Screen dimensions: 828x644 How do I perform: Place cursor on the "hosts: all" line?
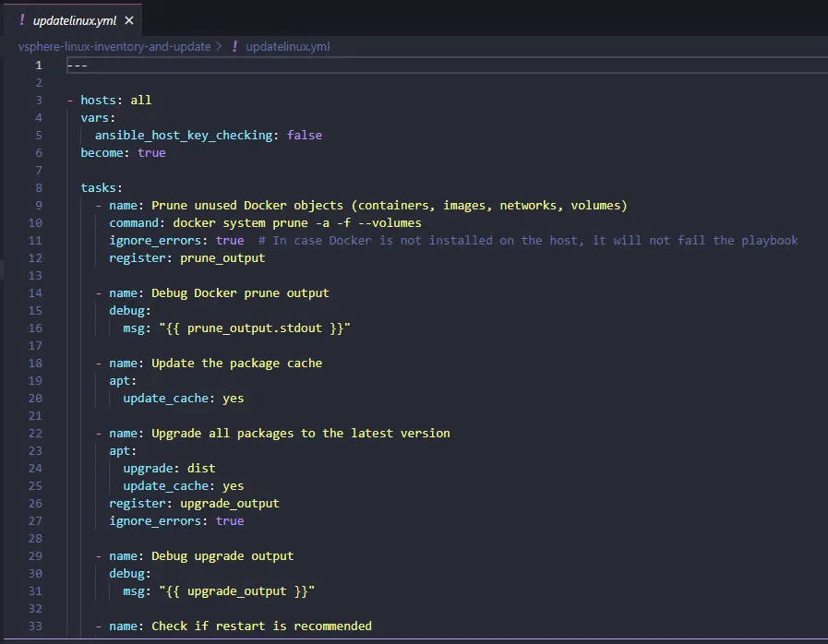click(115, 101)
